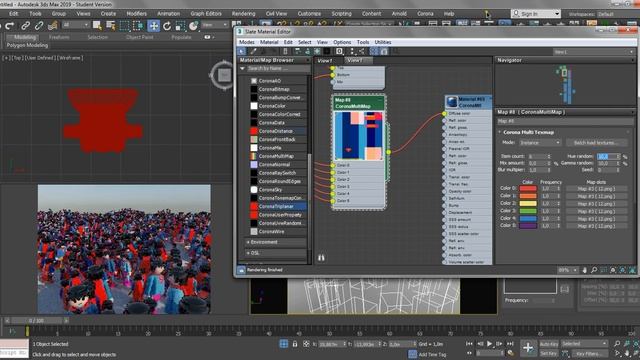640x360 pixels.
Task: Activate the Select Object tool
Action: coord(97,26)
